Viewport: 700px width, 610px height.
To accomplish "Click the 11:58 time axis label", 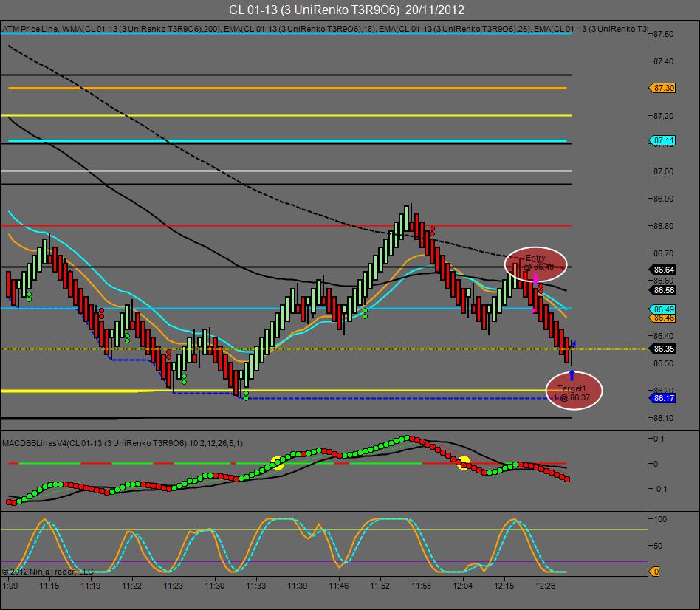I will (x=422, y=586).
